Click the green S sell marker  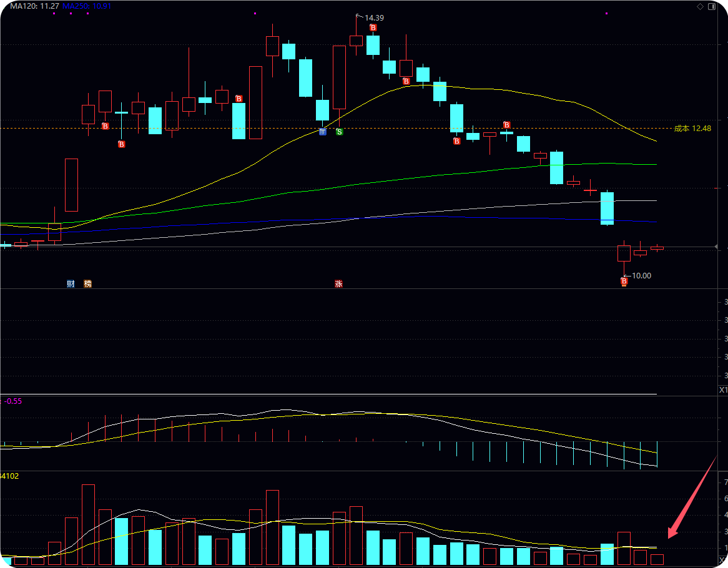click(x=340, y=132)
